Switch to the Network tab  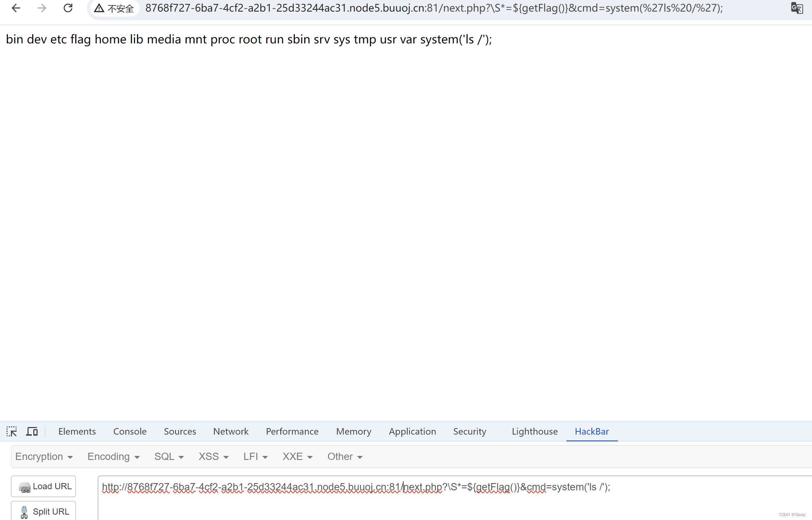[x=231, y=431]
